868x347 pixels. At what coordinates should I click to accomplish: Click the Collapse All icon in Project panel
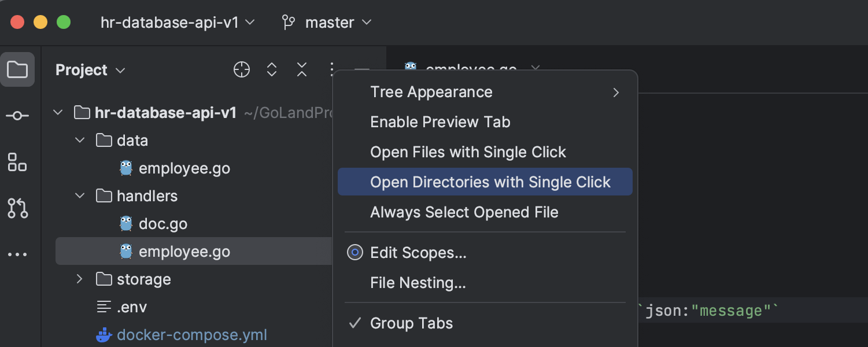tap(302, 70)
